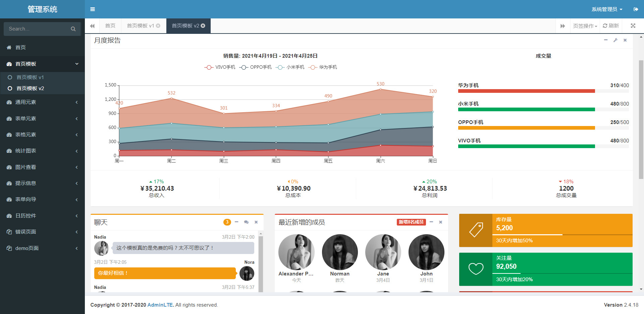This screenshot has width=644, height=314.
Task: Toggle fullscreen with expand icon
Action: pyautogui.click(x=633, y=26)
